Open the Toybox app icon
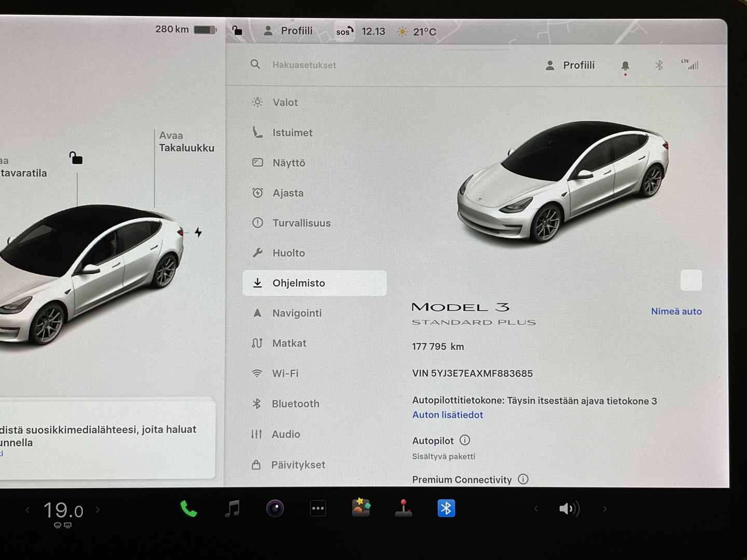This screenshot has width=747, height=560. coord(361,508)
